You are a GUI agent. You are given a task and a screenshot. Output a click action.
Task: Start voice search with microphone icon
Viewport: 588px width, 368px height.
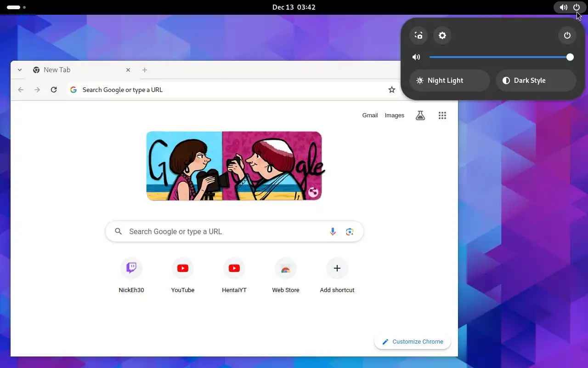pos(333,231)
